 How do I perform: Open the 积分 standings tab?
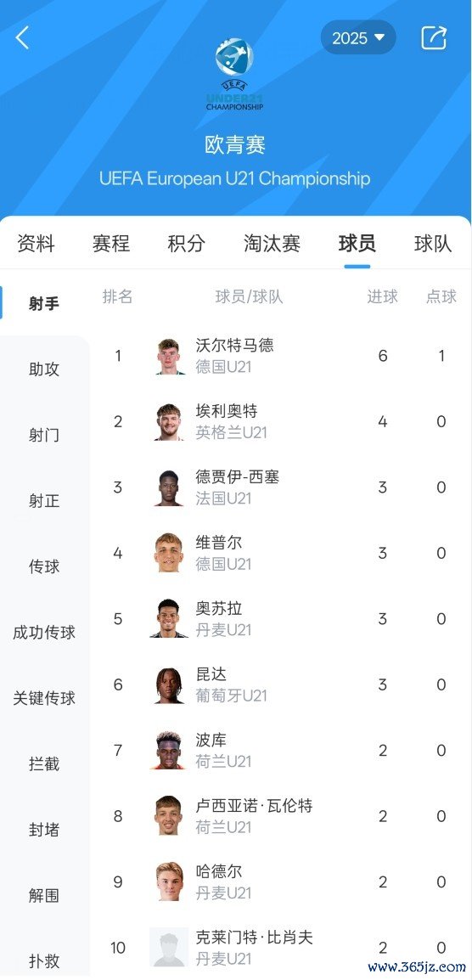(x=186, y=243)
